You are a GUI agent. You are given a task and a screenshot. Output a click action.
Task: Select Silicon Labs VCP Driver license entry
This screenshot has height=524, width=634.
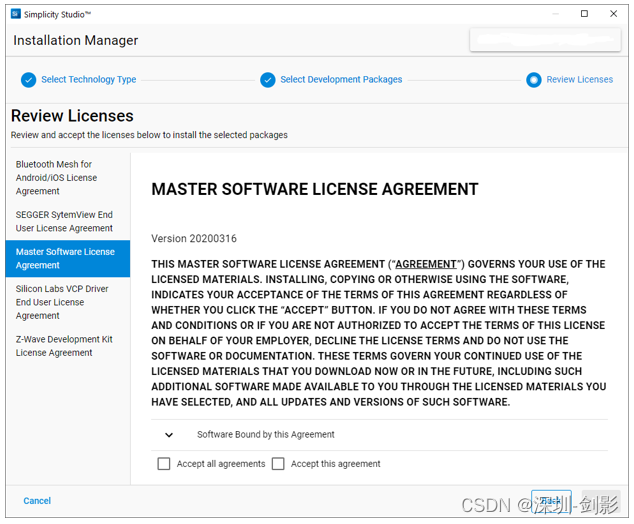tap(68, 302)
